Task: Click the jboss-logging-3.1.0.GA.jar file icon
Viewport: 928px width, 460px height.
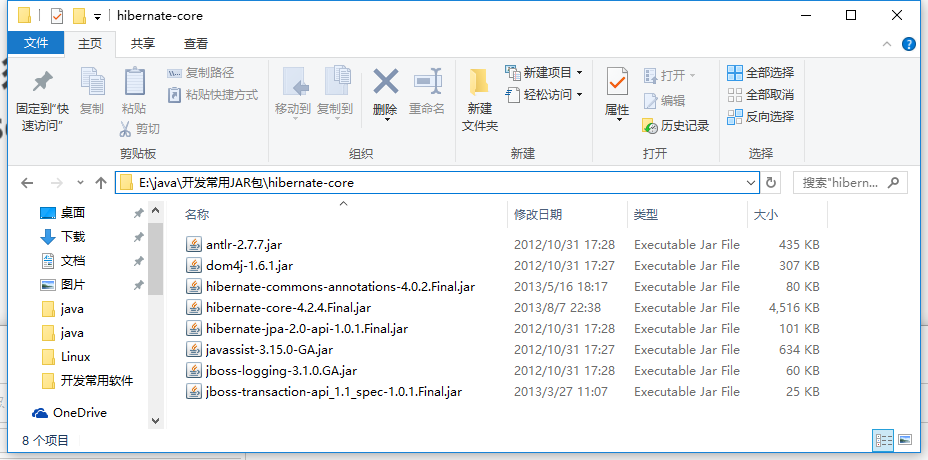Action: click(x=194, y=371)
